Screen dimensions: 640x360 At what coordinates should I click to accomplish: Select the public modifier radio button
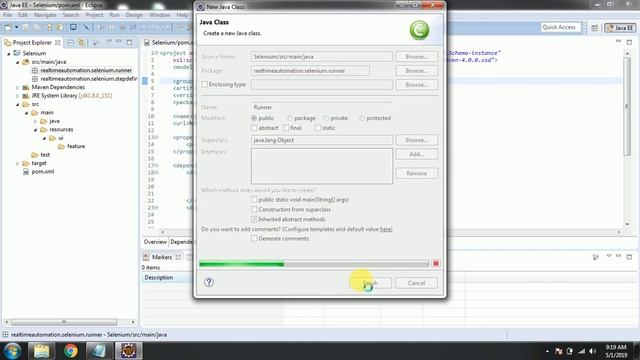pyautogui.click(x=254, y=118)
